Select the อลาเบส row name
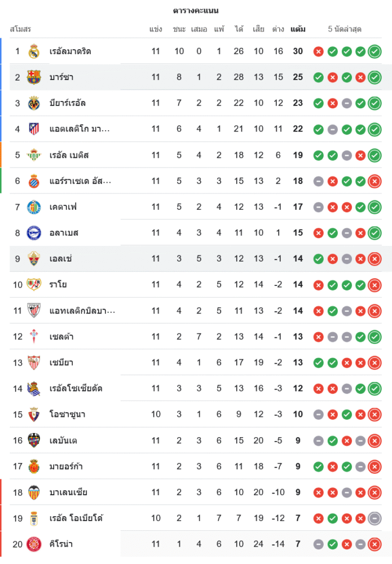The height and width of the screenshot is (564, 392). point(63,233)
